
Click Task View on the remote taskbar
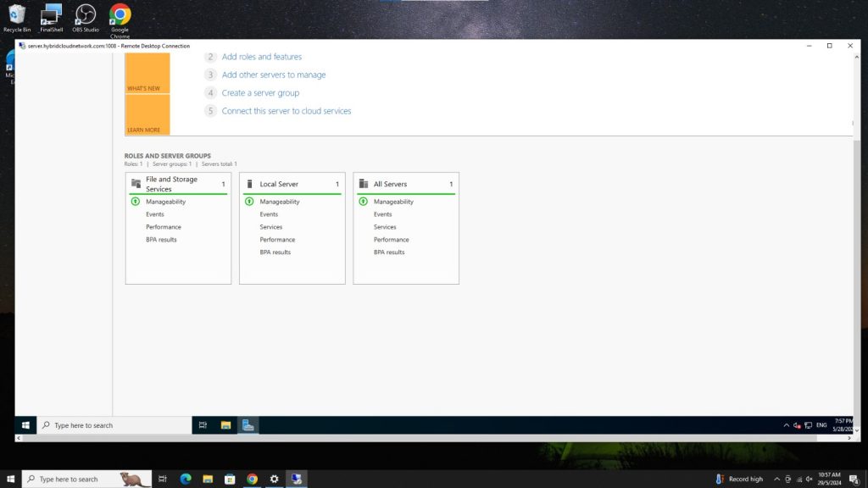(x=203, y=424)
